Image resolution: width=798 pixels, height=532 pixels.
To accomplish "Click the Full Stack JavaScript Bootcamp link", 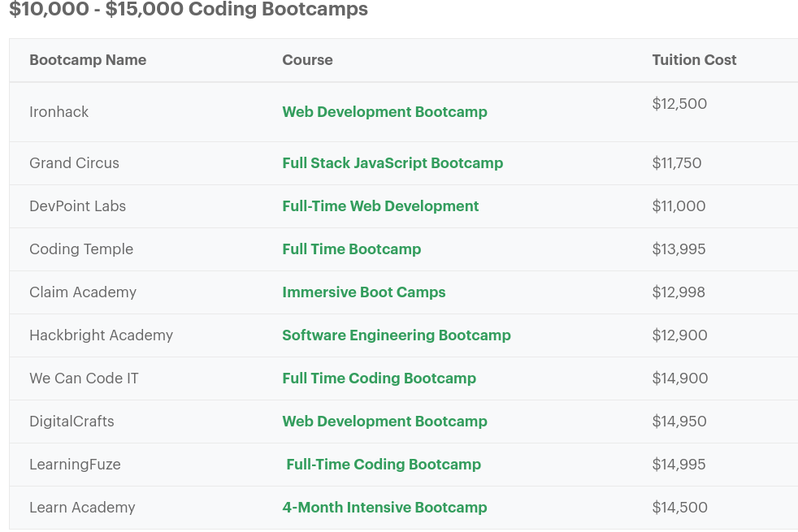I will (x=392, y=163).
